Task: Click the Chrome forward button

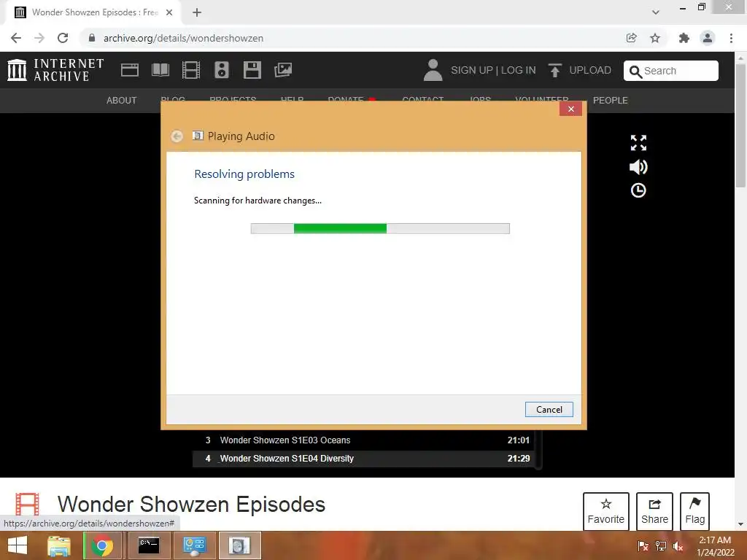Action: (x=39, y=38)
